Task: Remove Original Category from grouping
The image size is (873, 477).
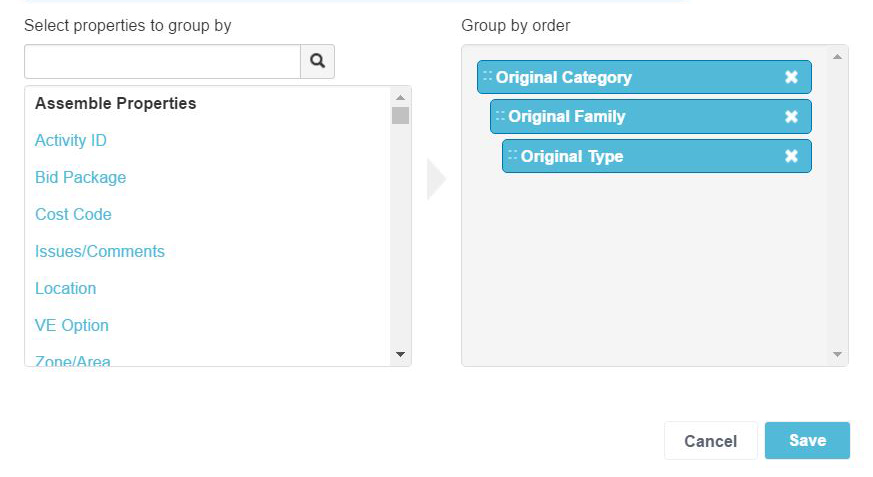Action: coord(791,77)
